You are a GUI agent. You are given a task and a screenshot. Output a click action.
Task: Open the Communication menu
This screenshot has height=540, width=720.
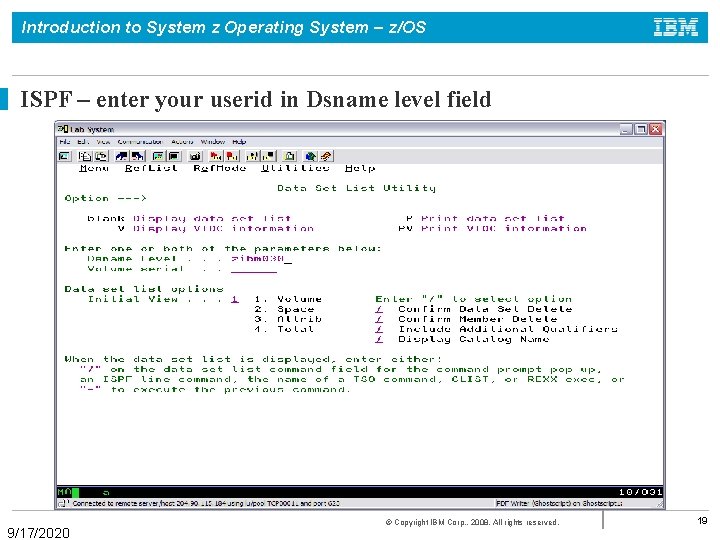140,141
